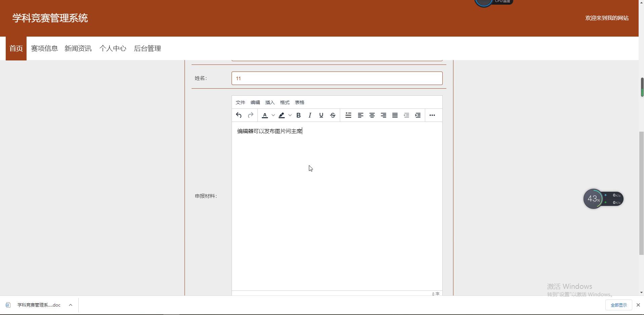Viewport: 644px width, 315px height.
Task: Toggle underline formatting in the editor
Action: coord(321,115)
